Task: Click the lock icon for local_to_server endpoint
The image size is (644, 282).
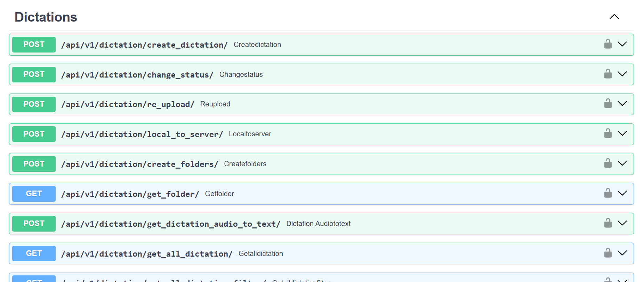Action: [608, 134]
